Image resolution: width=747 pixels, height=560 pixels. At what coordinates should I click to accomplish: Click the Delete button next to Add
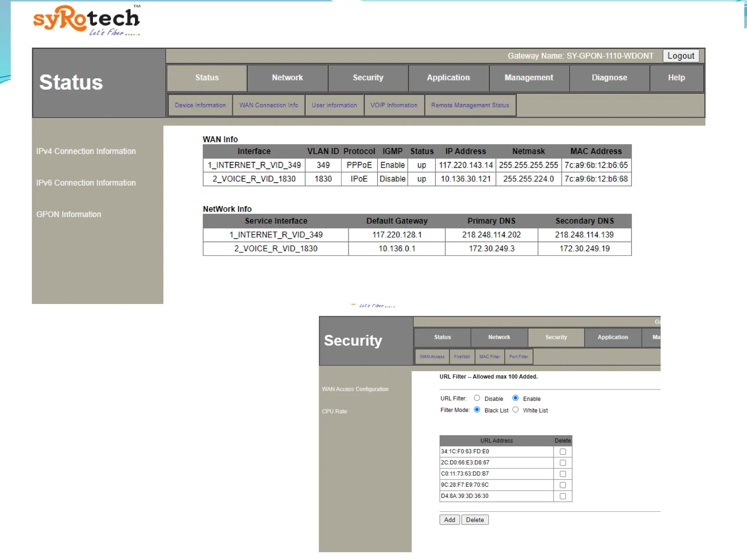(x=475, y=520)
